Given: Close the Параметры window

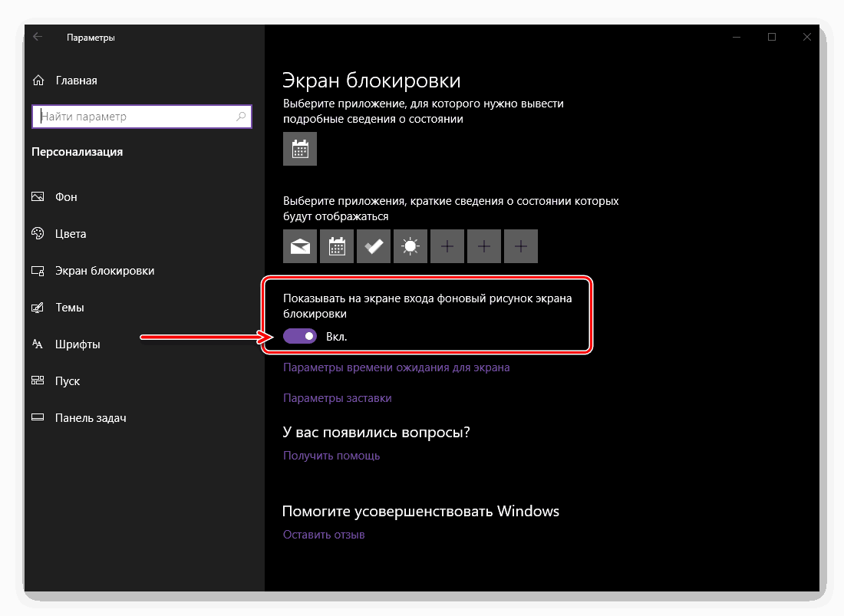Looking at the screenshot, I should (x=807, y=37).
